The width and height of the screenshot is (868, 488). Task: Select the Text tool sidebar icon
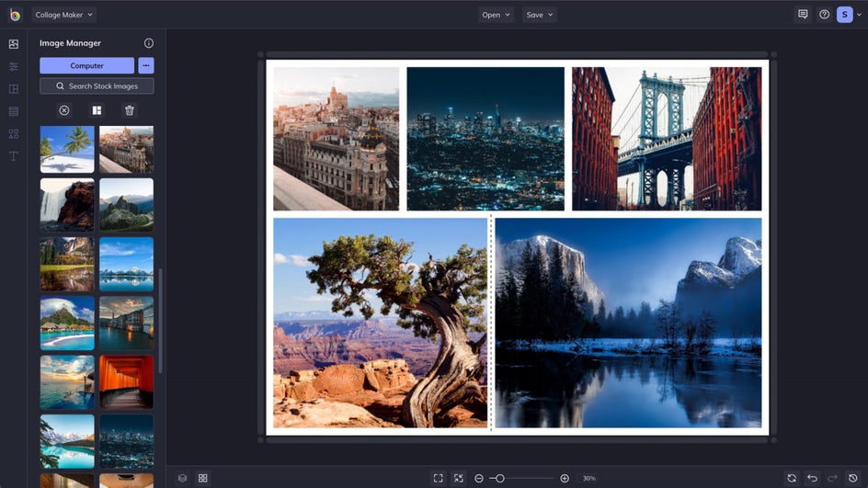coord(14,156)
